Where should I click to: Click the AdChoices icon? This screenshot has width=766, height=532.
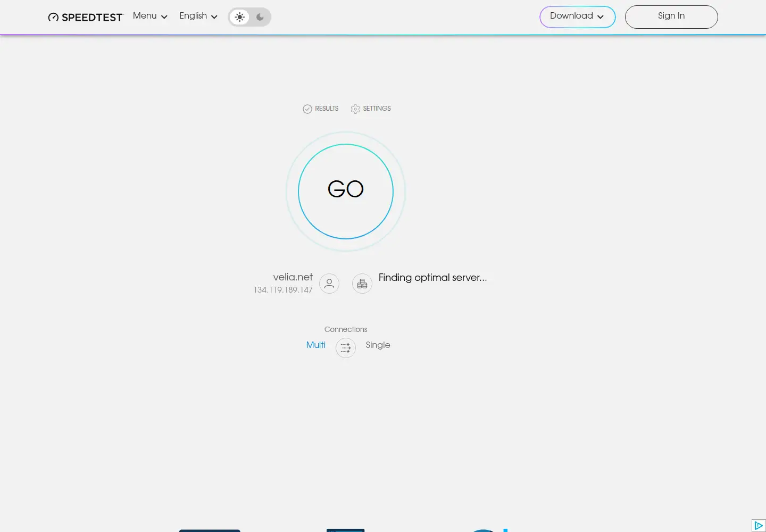pos(759,526)
